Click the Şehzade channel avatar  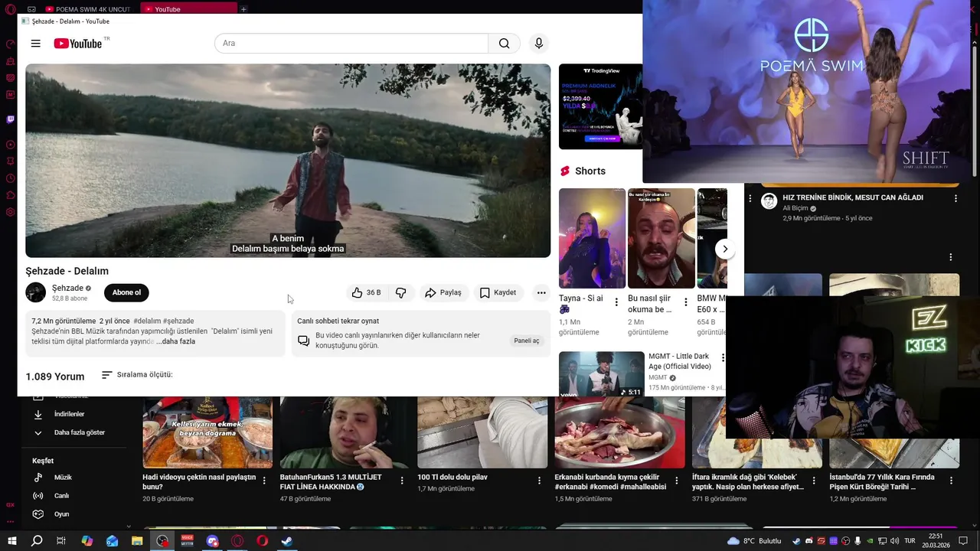(36, 292)
